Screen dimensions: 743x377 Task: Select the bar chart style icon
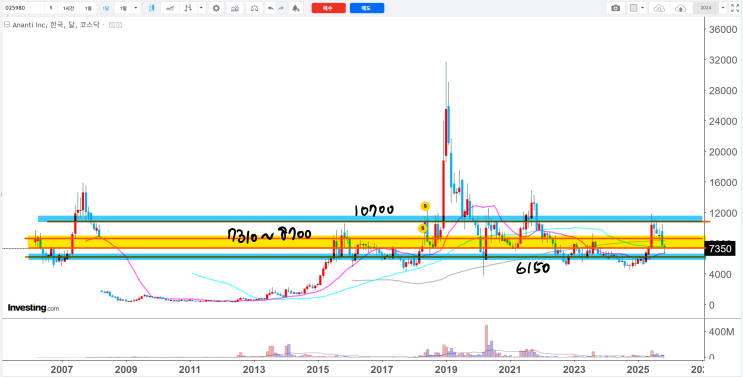(x=189, y=8)
